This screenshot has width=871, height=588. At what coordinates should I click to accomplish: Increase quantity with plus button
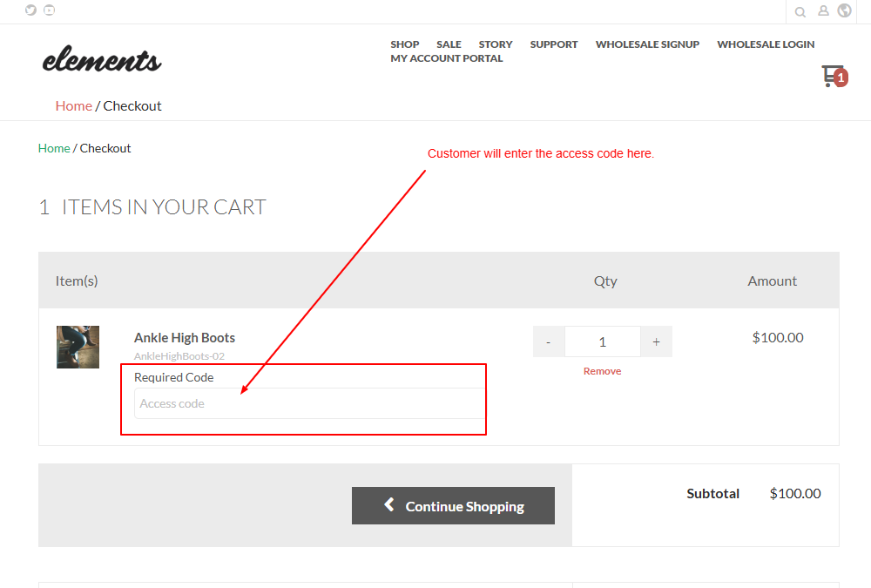pos(656,341)
